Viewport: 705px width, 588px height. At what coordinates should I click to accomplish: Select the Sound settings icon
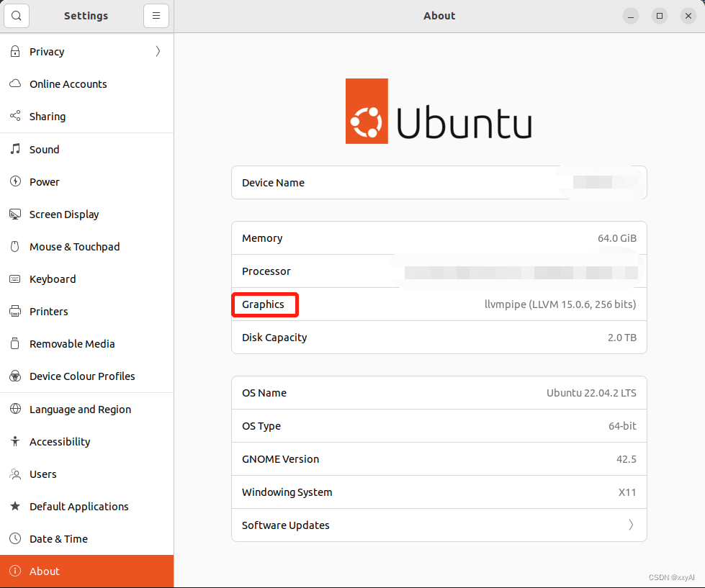tap(15, 149)
